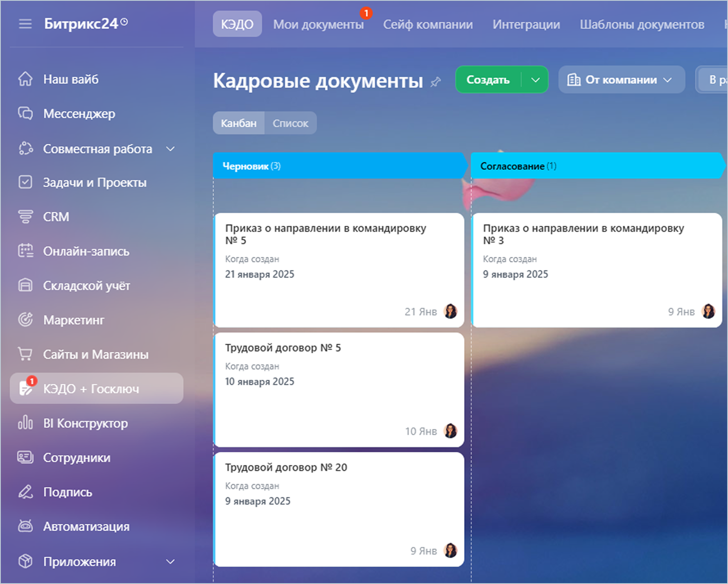
Task: Open Задачи и Проекты checkbox icon
Action: coord(25,182)
